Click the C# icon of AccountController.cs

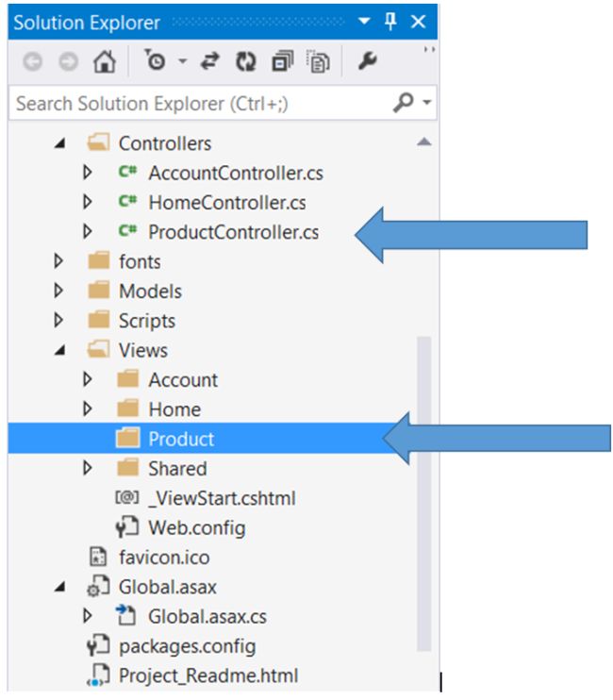(x=127, y=172)
